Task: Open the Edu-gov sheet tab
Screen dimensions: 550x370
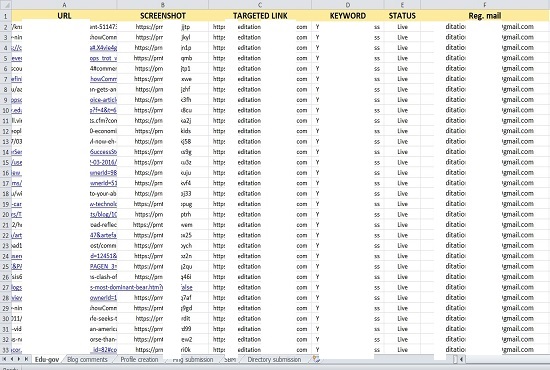Action: (47, 359)
